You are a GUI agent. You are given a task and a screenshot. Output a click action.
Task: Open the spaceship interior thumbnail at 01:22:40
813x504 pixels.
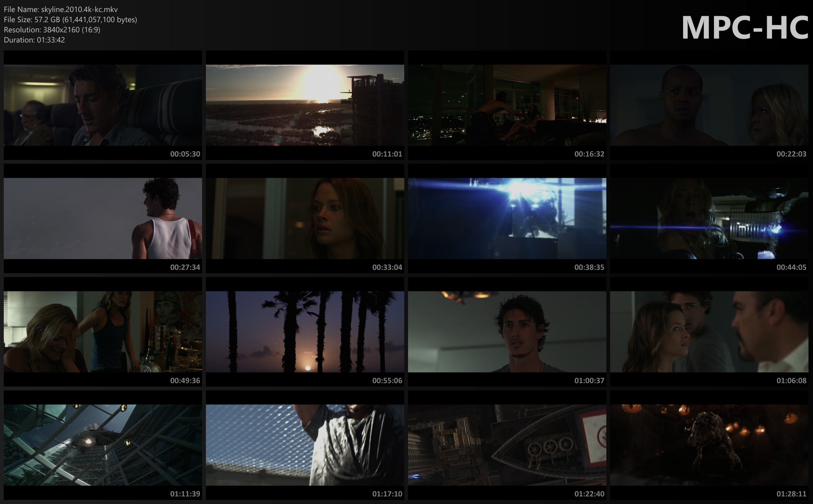pos(507,445)
